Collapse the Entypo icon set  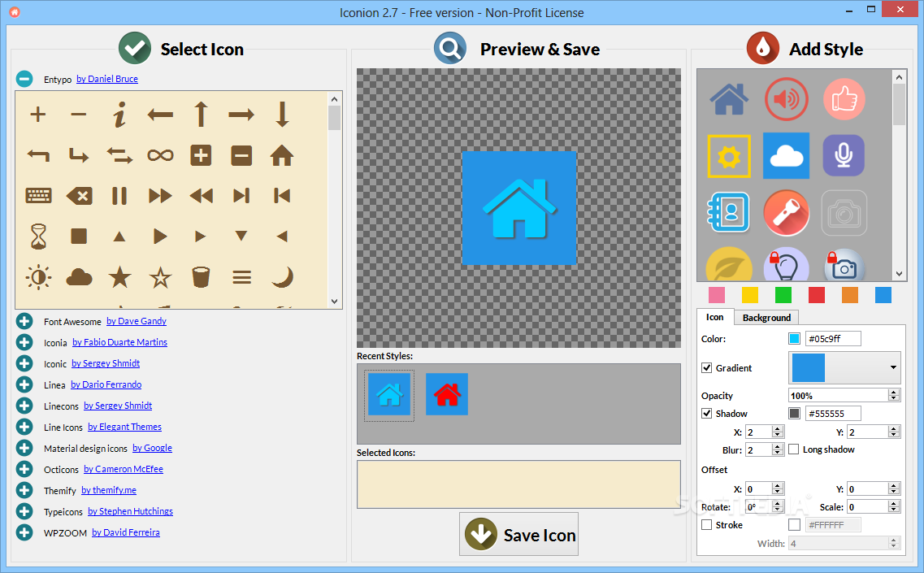coord(24,78)
